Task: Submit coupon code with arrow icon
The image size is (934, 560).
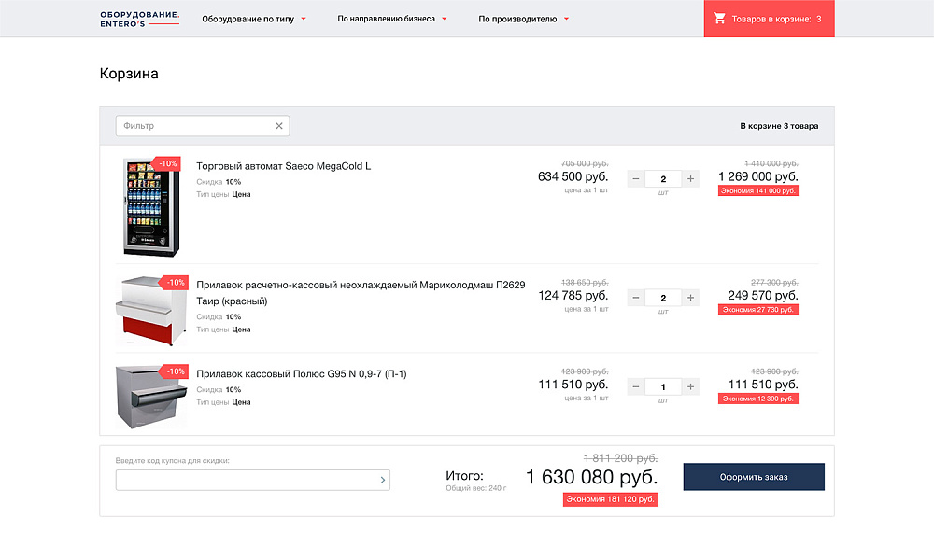Action: click(x=382, y=481)
